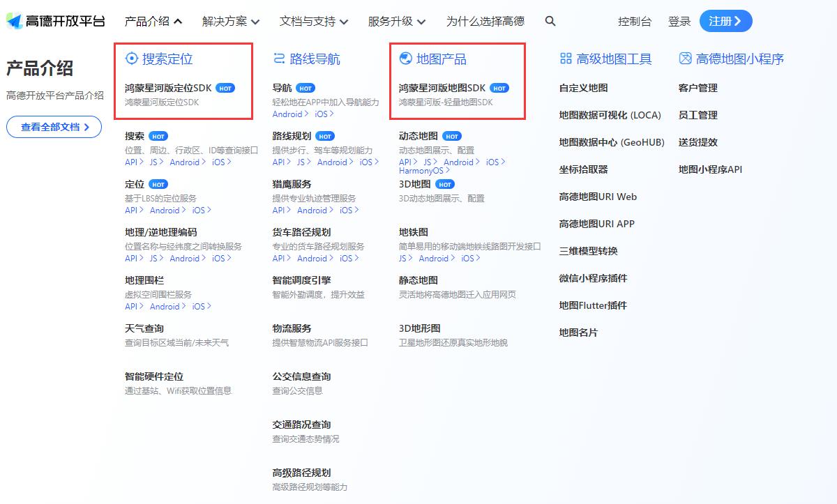This screenshot has height=504, width=837.
Task: Go to 控制台
Action: 635,22
